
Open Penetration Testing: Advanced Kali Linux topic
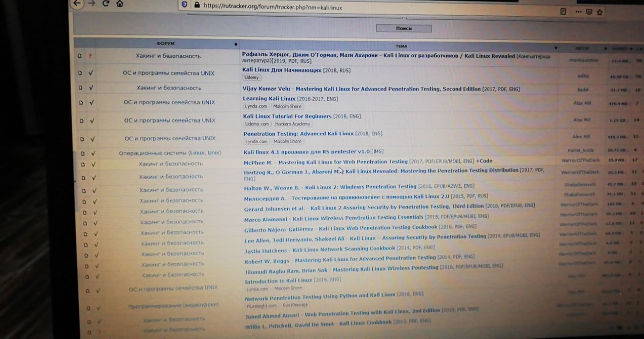point(299,134)
